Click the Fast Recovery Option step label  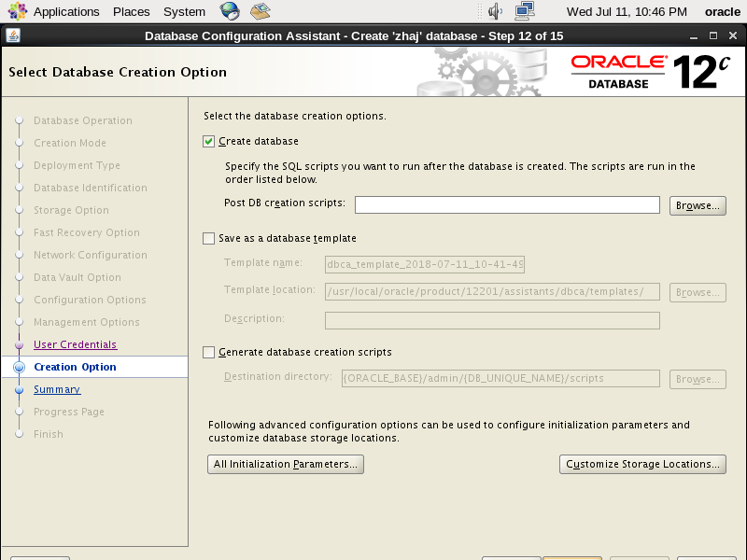click(87, 232)
